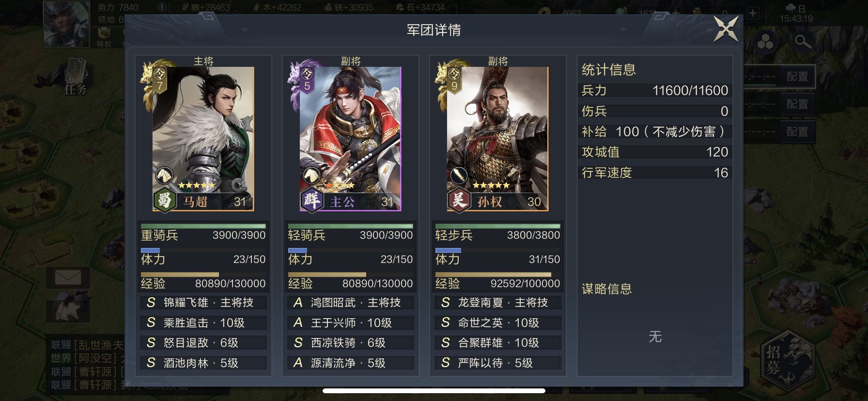Close the 军团详情 dialog with X

[x=726, y=29]
